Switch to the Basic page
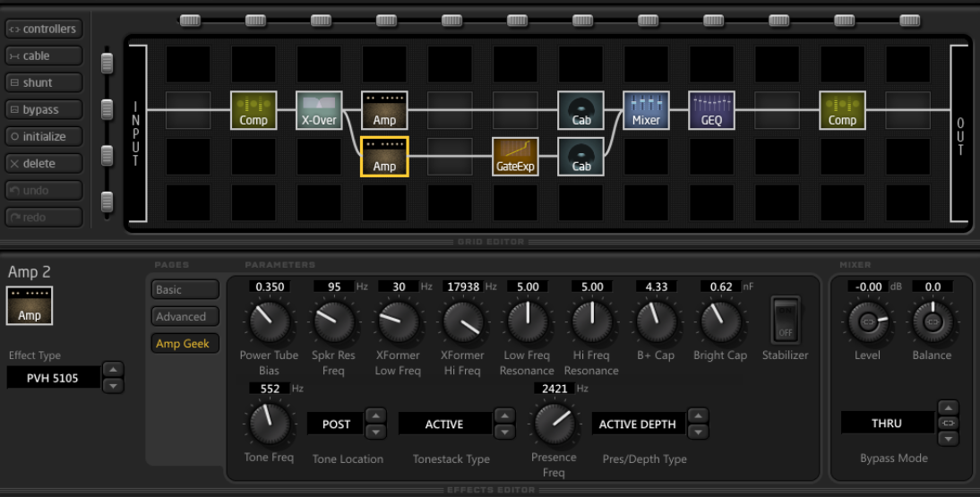The height and width of the screenshot is (497, 980). 185,289
